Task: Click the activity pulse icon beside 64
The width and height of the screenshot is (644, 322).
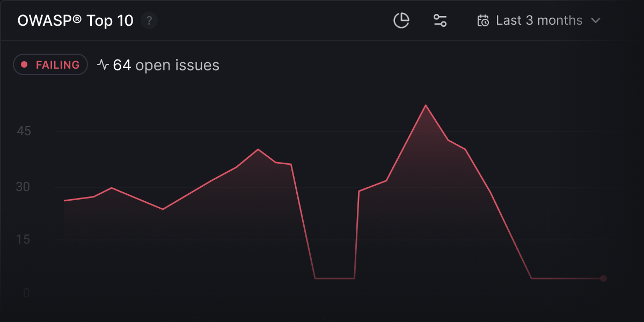Action: (103, 65)
